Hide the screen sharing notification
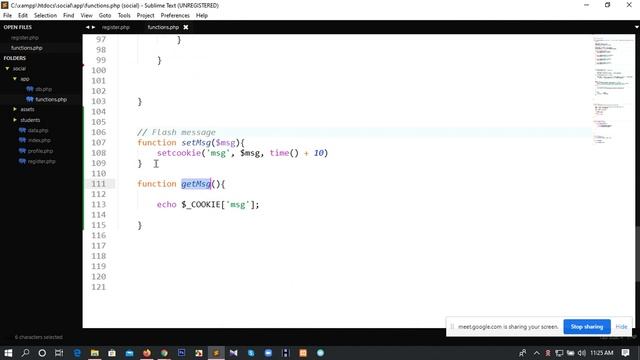Image resolution: width=640 pixels, height=360 pixels. (621, 327)
